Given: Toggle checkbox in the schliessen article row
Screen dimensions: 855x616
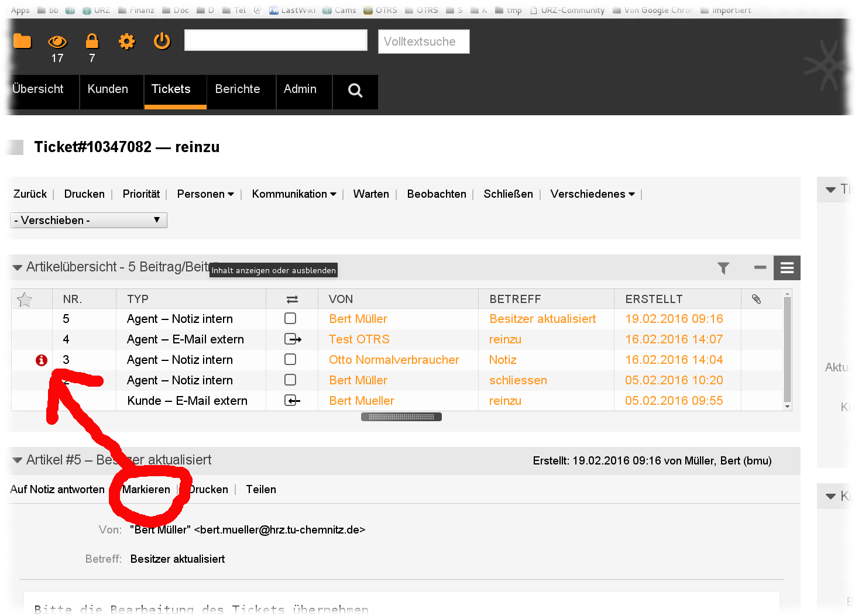Looking at the screenshot, I should [x=290, y=380].
